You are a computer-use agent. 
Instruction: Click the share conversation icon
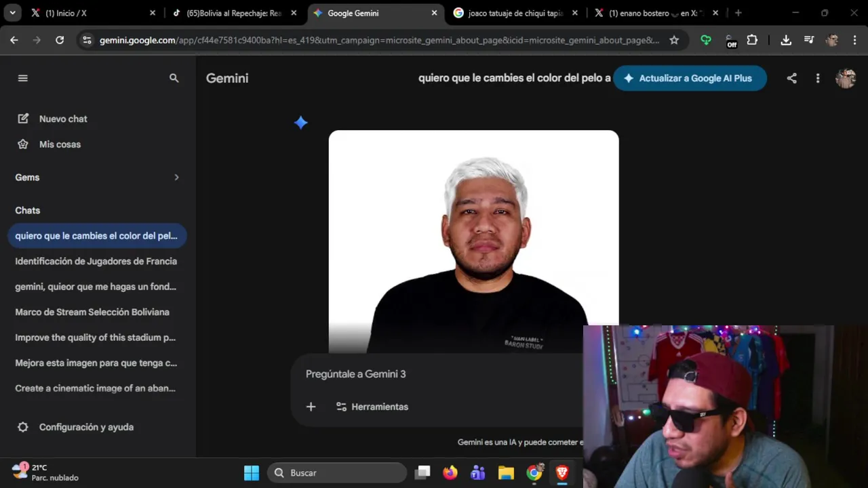click(x=791, y=78)
